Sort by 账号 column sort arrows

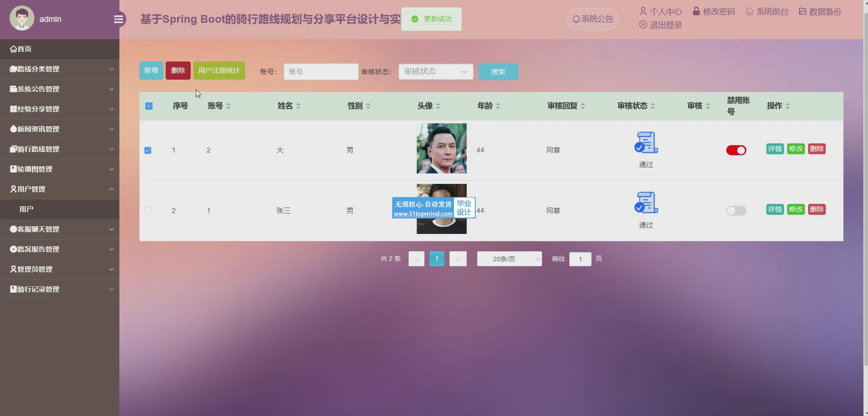[228, 106]
